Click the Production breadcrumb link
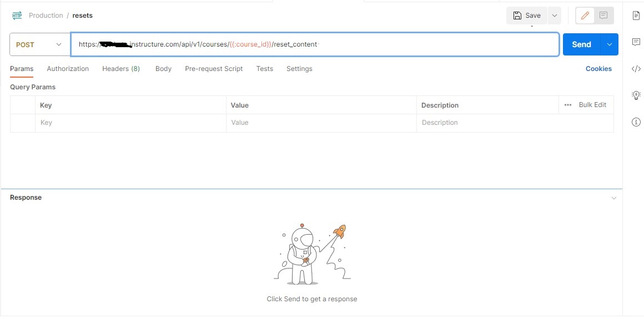Viewport: 644px width, 319px height. click(46, 16)
